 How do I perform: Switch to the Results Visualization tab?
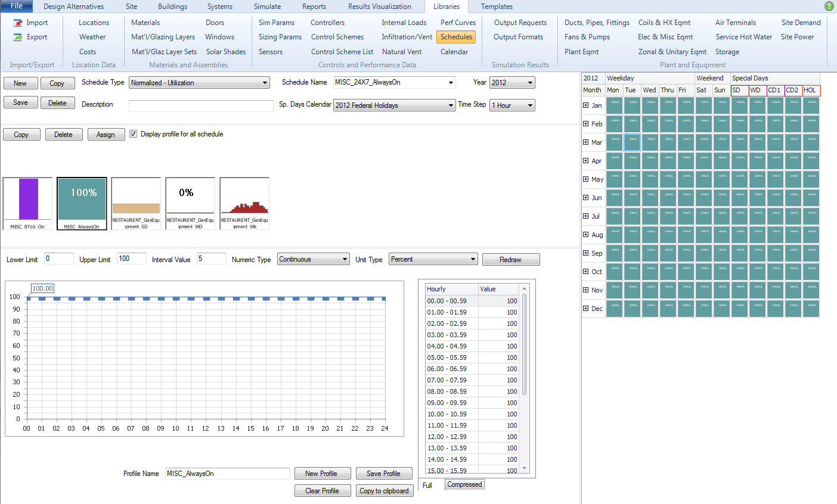[380, 7]
